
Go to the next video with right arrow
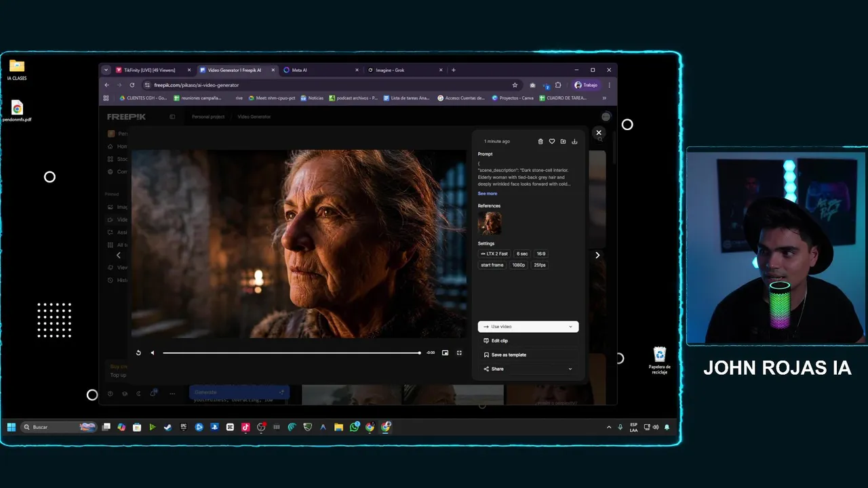pos(597,255)
